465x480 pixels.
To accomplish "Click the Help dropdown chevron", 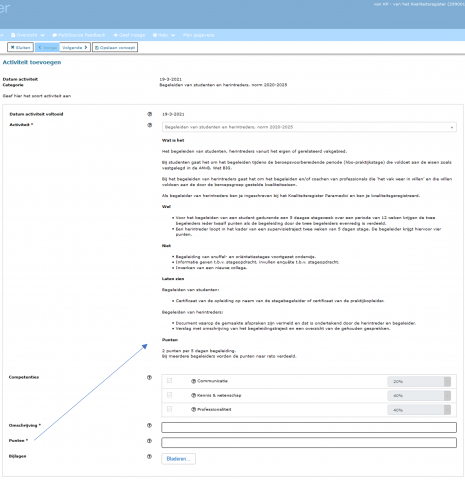I will point(173,35).
